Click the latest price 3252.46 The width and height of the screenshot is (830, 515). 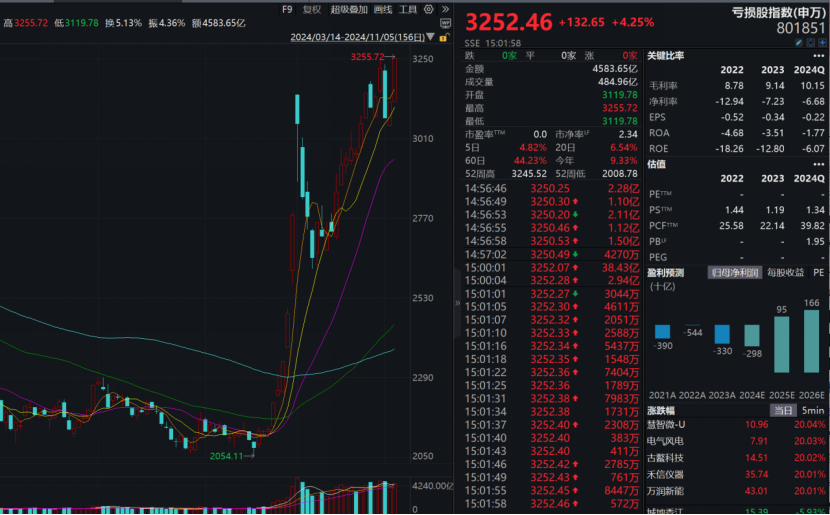pyautogui.click(x=509, y=22)
